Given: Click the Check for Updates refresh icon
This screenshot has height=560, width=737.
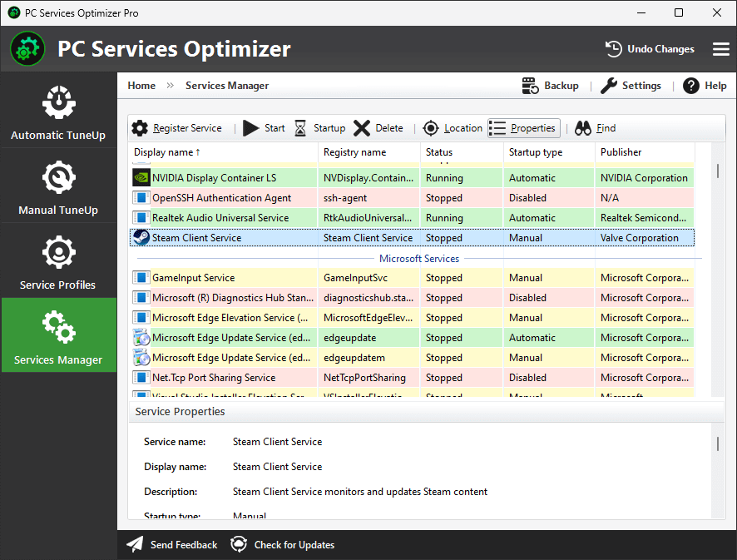Looking at the screenshot, I should 239,544.
